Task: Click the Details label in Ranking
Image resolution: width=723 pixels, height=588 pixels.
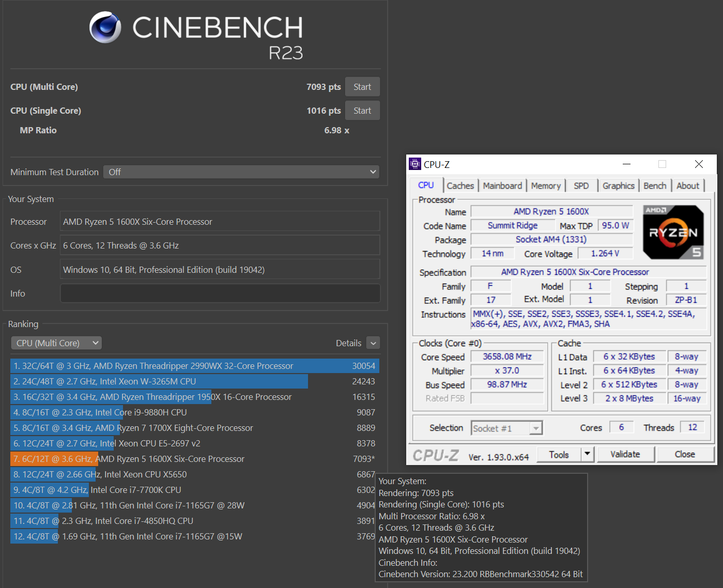Action: (x=349, y=343)
